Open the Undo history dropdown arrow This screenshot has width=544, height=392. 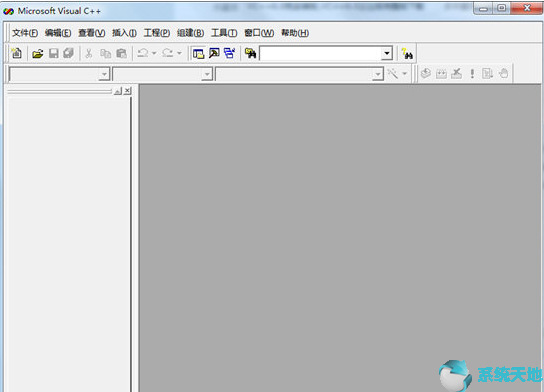[x=154, y=53]
